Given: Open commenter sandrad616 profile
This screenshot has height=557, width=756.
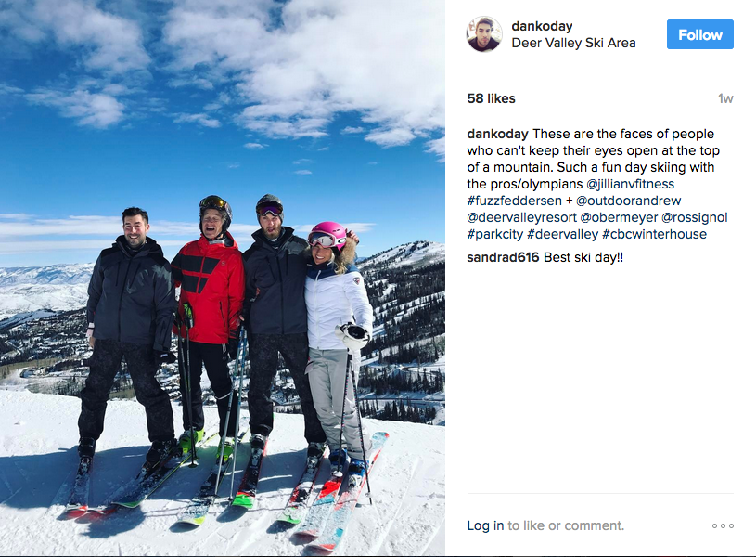Looking at the screenshot, I should tap(503, 257).
